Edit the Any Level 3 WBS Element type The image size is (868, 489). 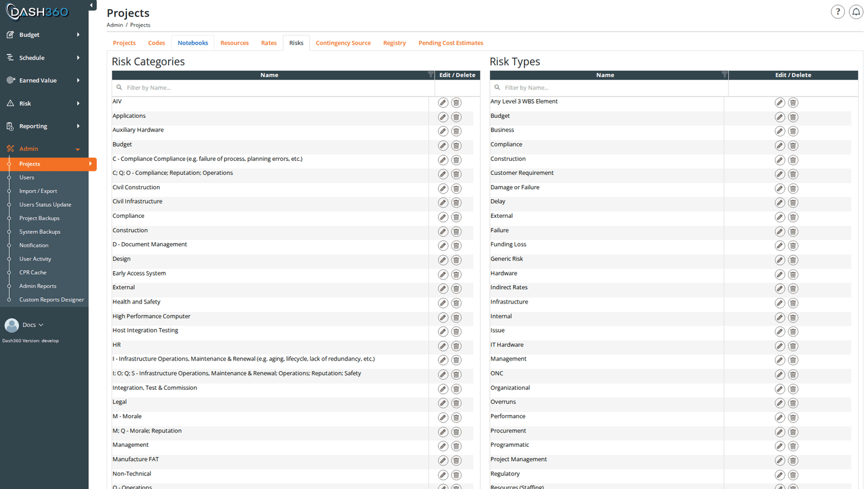coord(780,102)
